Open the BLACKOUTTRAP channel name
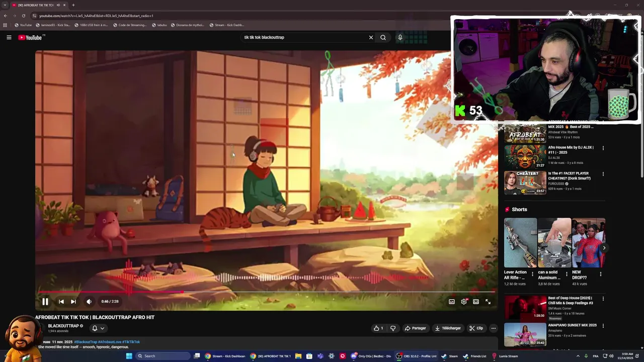Viewport: 644px width, 362px height. coord(63,326)
